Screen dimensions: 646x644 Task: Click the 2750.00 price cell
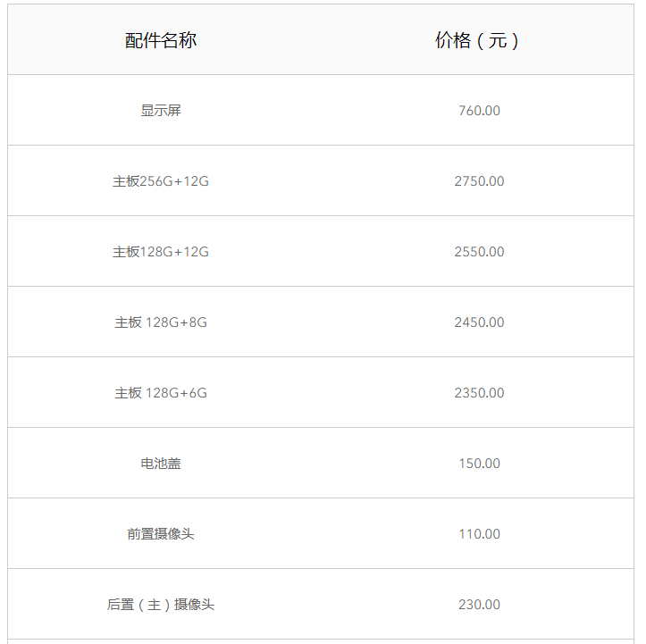[479, 181]
